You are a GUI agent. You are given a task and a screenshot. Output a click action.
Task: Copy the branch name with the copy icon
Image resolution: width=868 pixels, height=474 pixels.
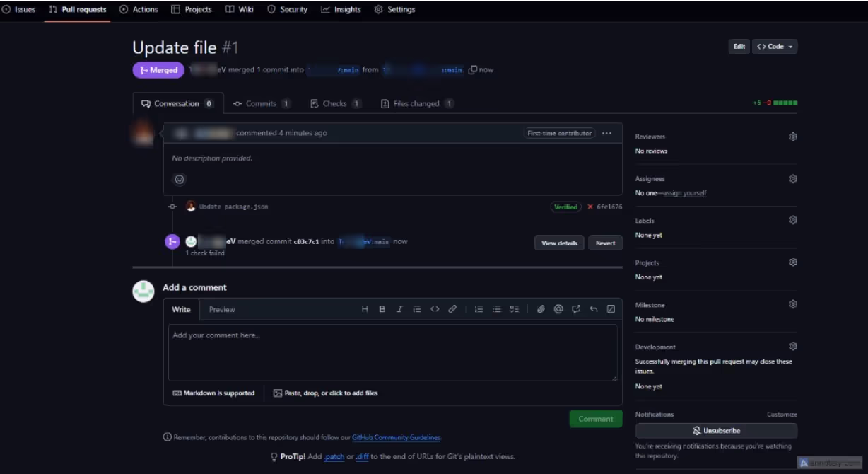click(473, 69)
